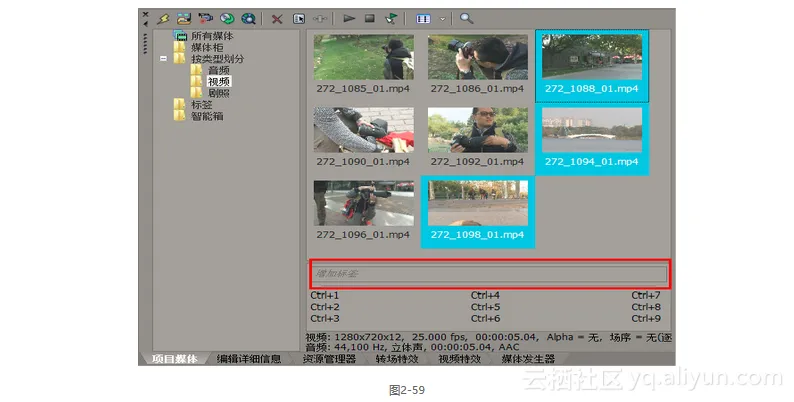Click the Views layout icon
794x402 pixels.
pyautogui.click(x=423, y=19)
